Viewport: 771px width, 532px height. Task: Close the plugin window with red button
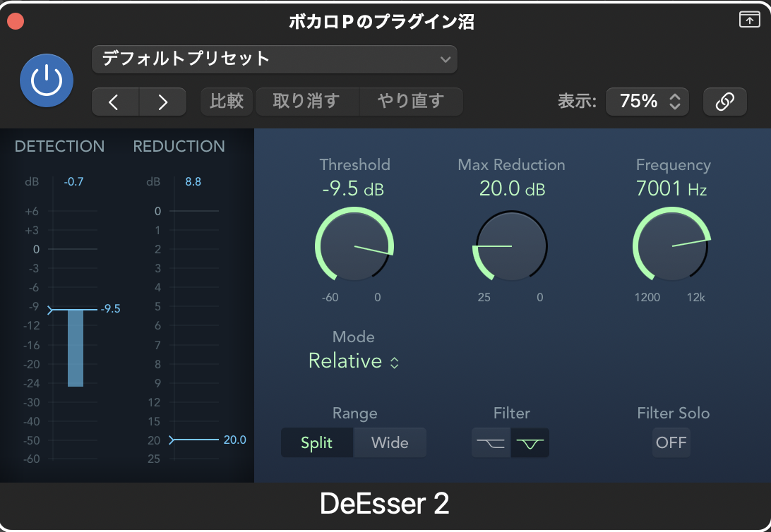tap(16, 21)
